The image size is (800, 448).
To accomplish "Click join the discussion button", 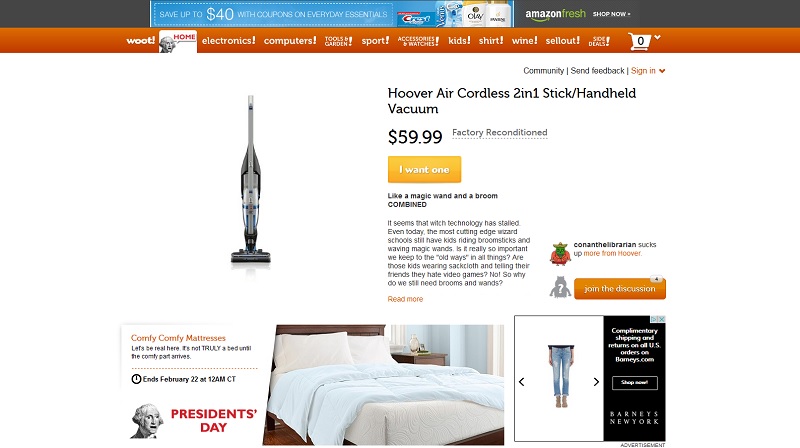I will pos(620,289).
